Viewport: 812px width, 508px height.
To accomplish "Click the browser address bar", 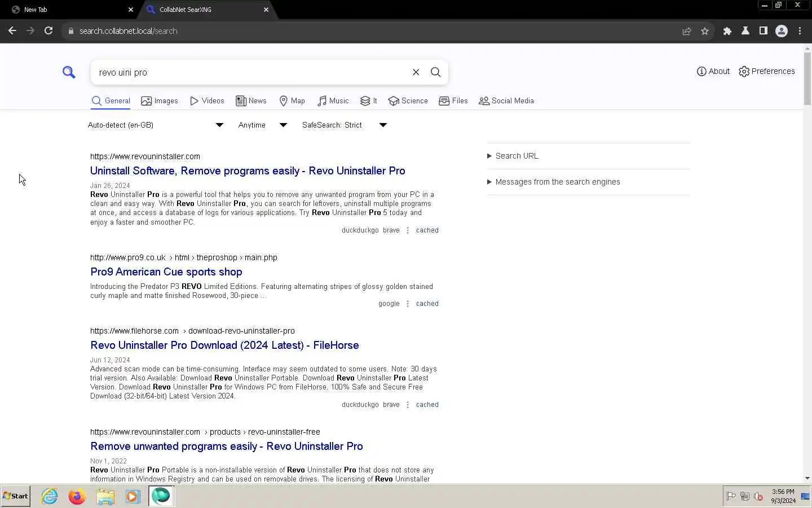I will pos(372,31).
